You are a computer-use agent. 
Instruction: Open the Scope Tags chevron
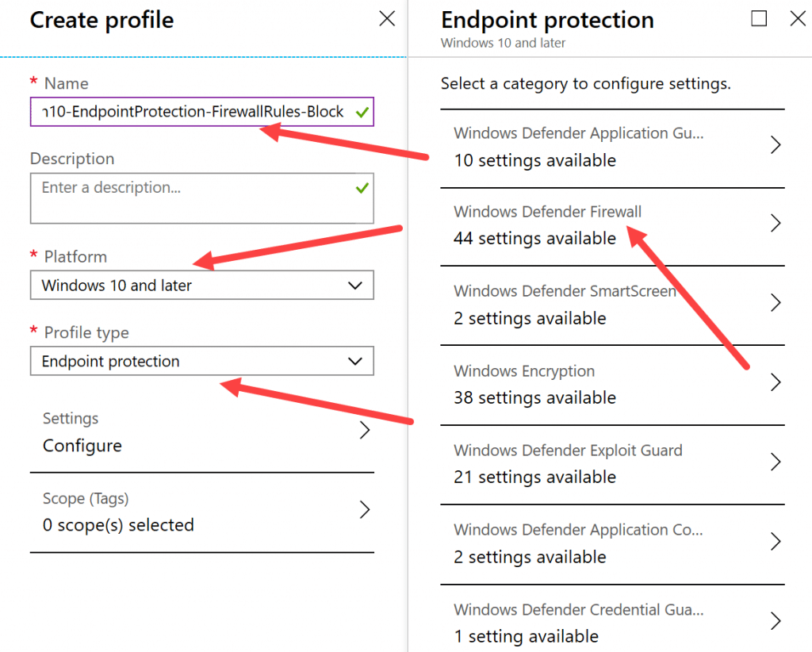coord(364,511)
